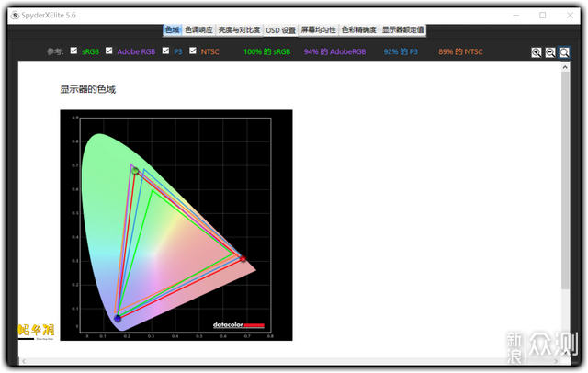The image size is (588, 373).
Task: Click the 92% 的 P3 result text
Action: [x=401, y=51]
